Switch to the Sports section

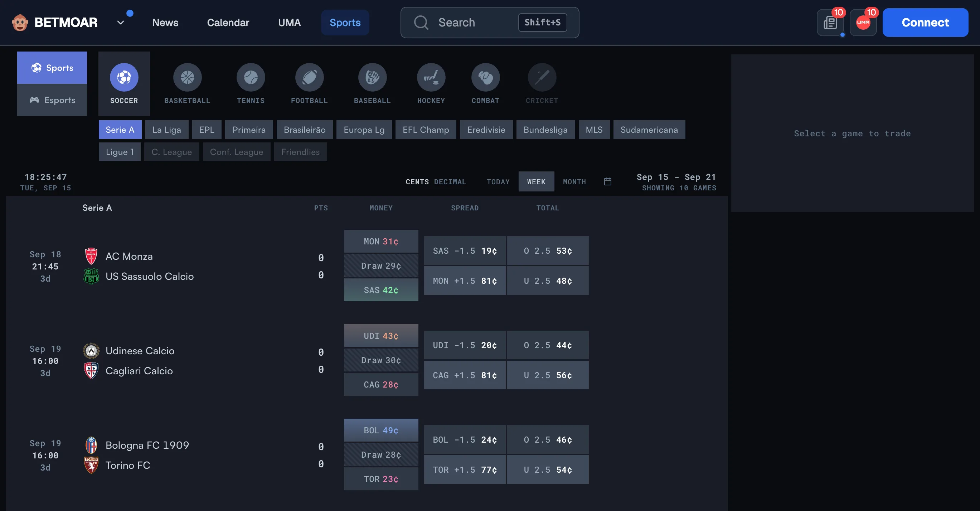click(x=52, y=68)
